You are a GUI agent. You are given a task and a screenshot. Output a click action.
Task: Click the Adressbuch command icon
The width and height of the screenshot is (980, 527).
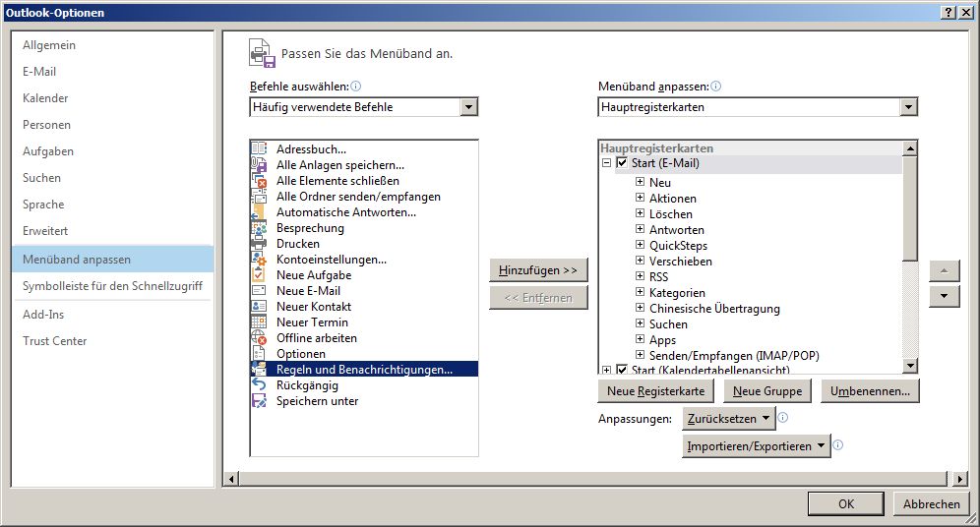coord(259,148)
